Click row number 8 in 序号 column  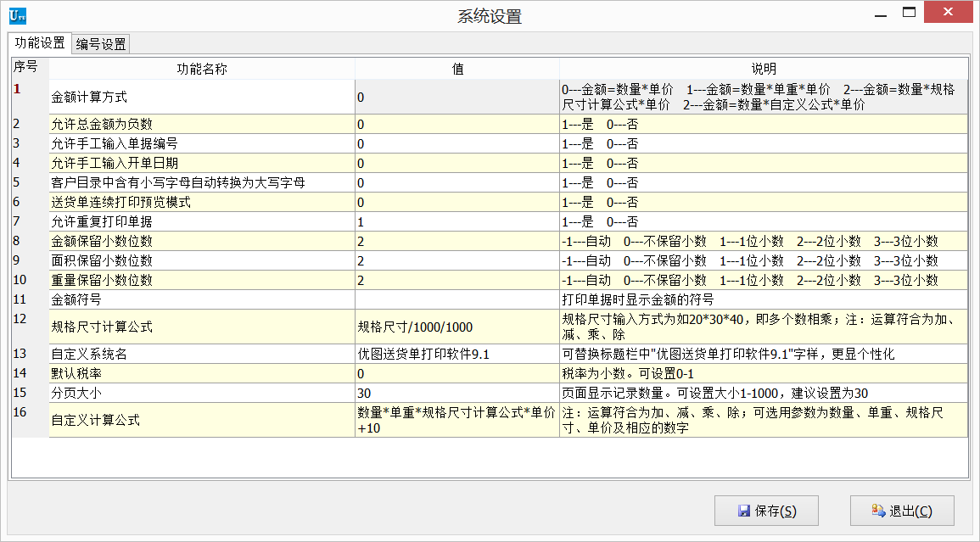click(x=30, y=241)
